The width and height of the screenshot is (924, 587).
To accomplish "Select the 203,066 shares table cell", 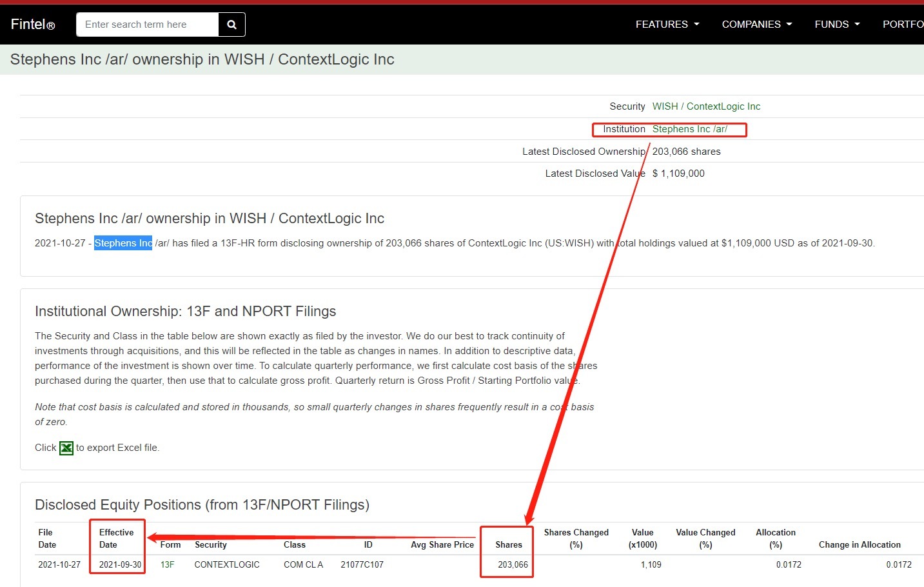I will [513, 564].
